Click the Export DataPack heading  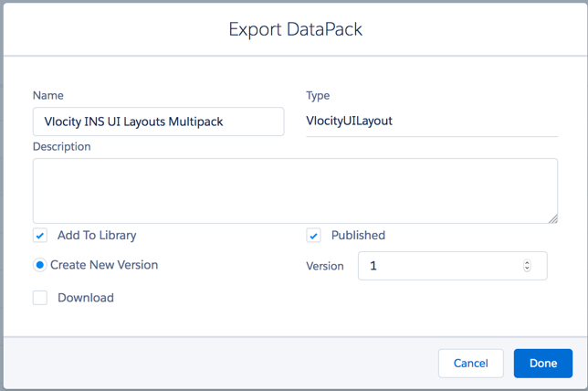pyautogui.click(x=296, y=29)
